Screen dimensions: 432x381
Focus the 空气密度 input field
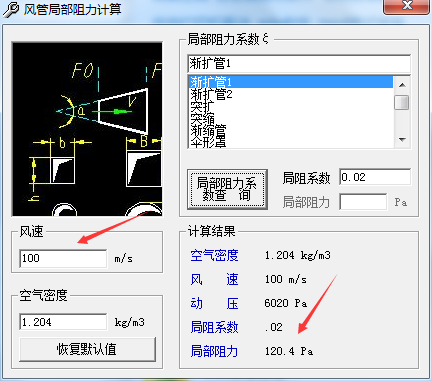coord(63,322)
